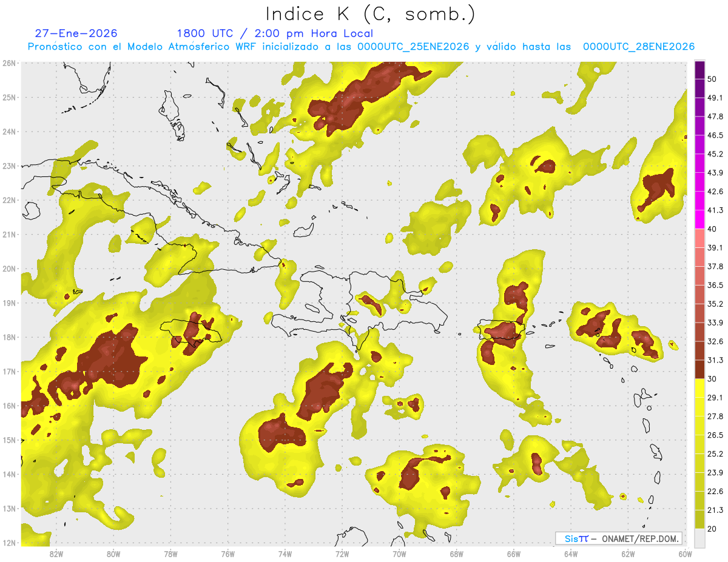This screenshot has height=562, width=728.
Task: Click the '25N' latitude label
Action: tap(9, 97)
